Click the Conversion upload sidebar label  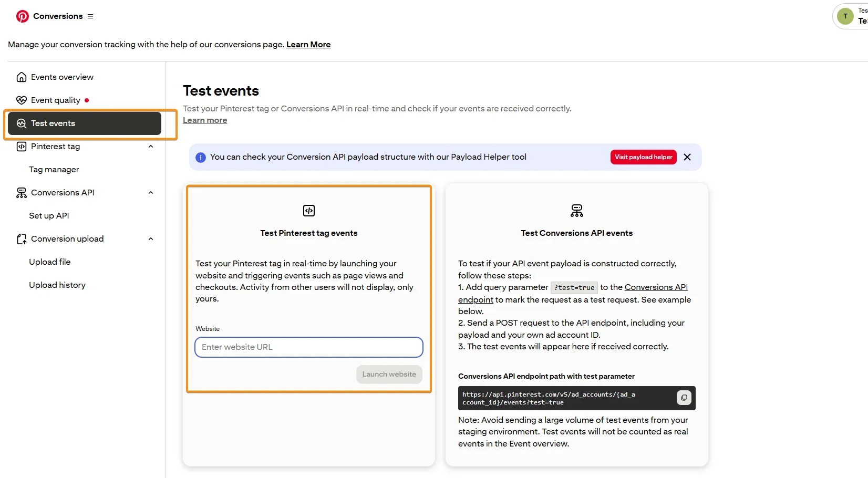pyautogui.click(x=67, y=239)
